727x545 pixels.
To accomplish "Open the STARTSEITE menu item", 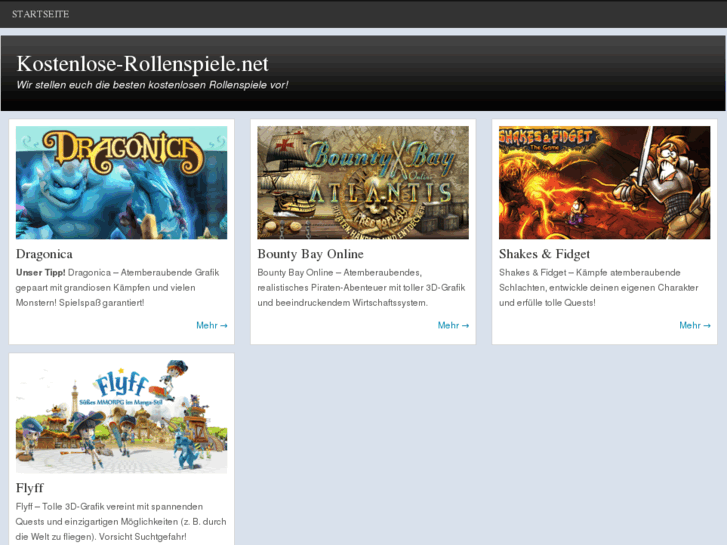I will point(40,14).
